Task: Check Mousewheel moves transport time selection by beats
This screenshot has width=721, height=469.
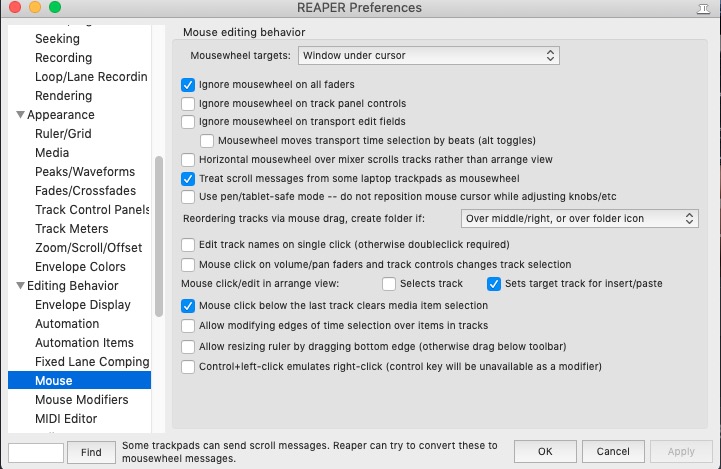Action: click(x=206, y=141)
